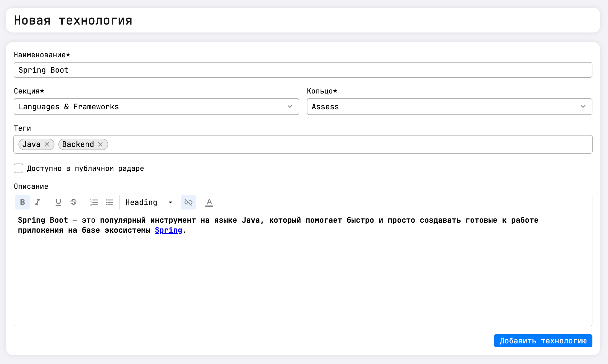The image size is (608, 364).
Task: Click the bold 'Spring Boot' text in description
Action: coord(43,220)
